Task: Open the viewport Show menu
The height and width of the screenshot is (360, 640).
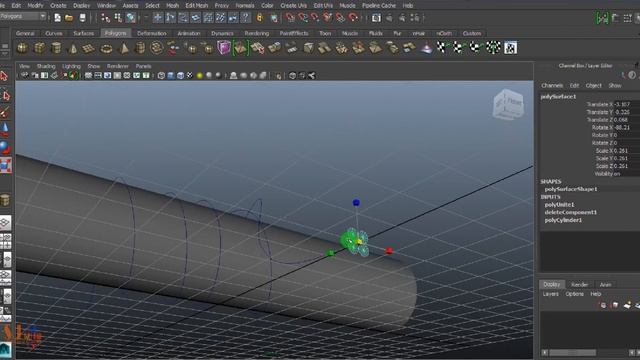Action: pos(93,66)
